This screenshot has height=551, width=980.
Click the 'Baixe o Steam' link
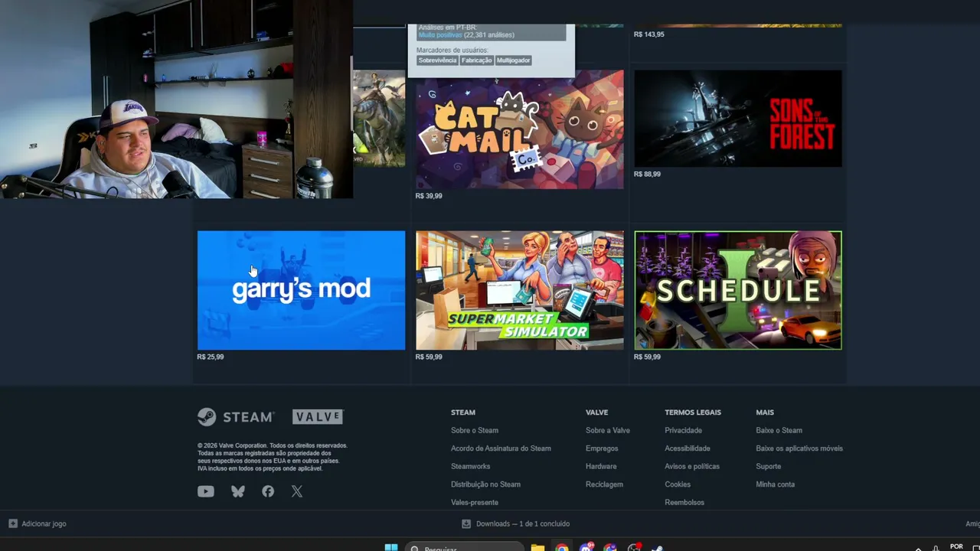[779, 430]
